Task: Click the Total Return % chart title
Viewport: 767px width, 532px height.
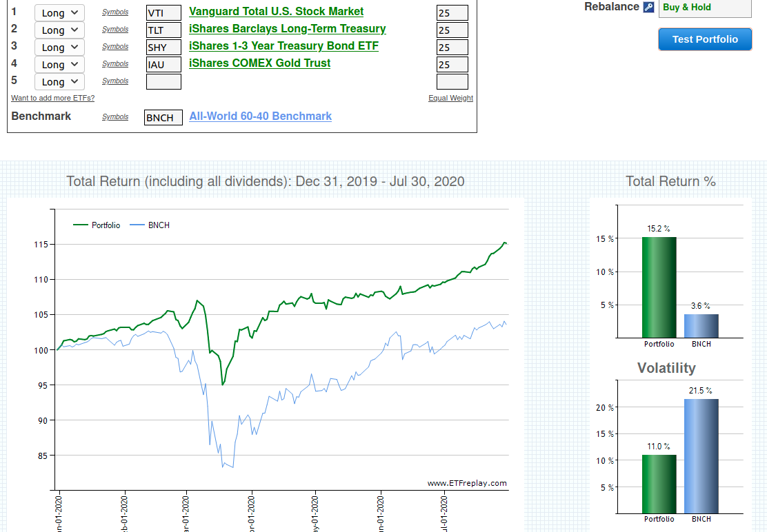Action: pos(670,181)
